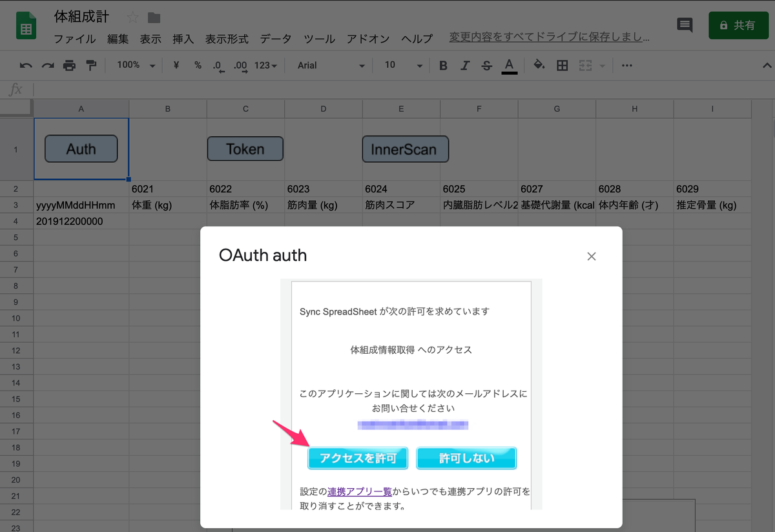The height and width of the screenshot is (532, 775).
Task: Select the 体脂肪率 (%) cell
Action: coord(246,205)
